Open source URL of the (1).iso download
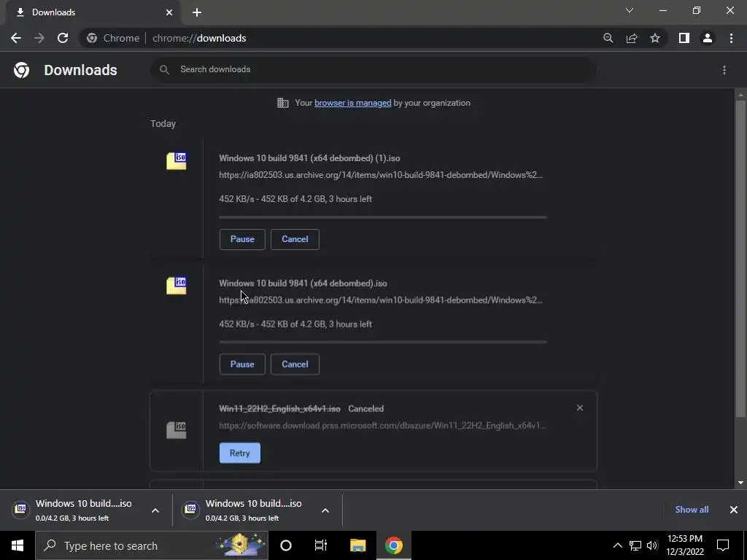 [x=381, y=175]
